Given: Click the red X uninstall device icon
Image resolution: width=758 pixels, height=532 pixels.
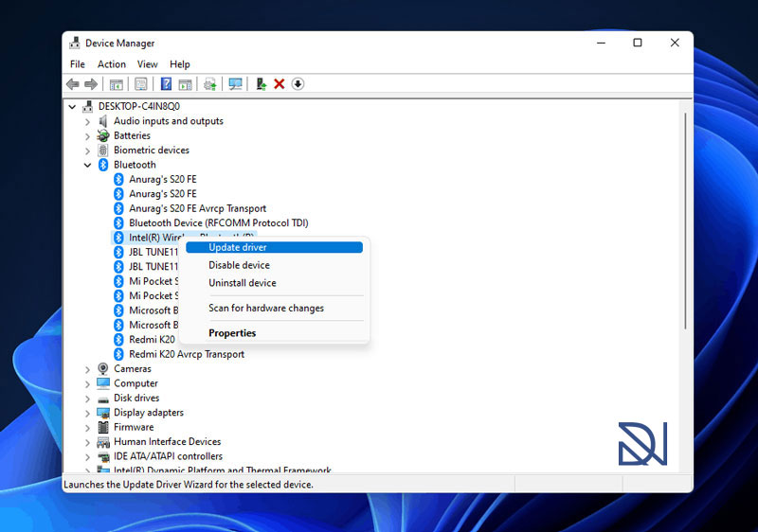Looking at the screenshot, I should tap(279, 84).
